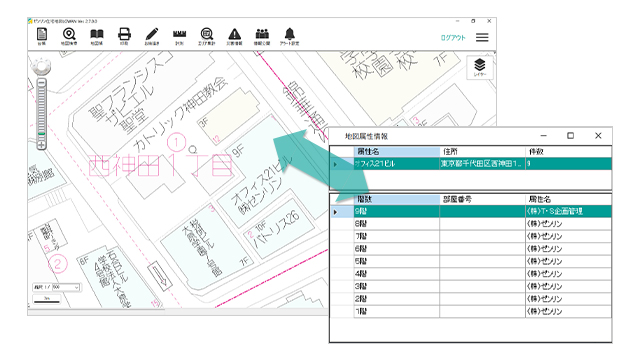Click the map pan compass control

tap(42, 67)
